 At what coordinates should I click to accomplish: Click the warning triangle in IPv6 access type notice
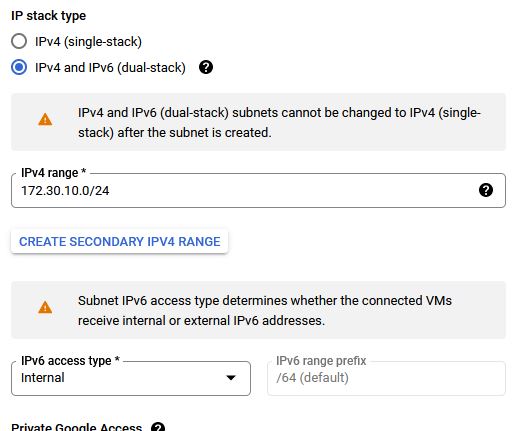pyautogui.click(x=45, y=307)
